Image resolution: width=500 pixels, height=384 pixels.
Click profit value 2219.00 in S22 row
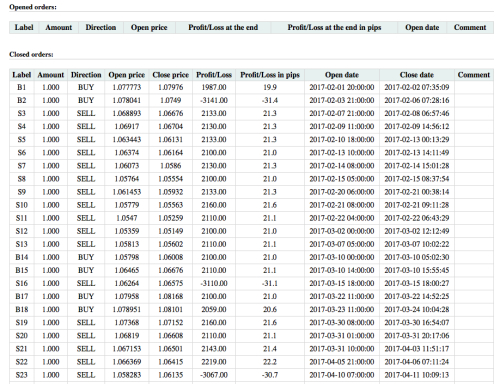tap(214, 362)
